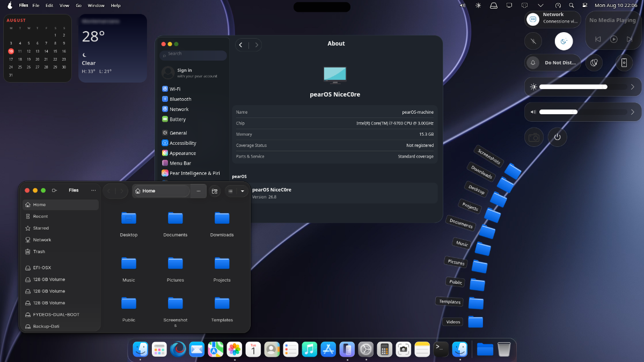Click the folder search icon in Files toolbar

(215, 191)
